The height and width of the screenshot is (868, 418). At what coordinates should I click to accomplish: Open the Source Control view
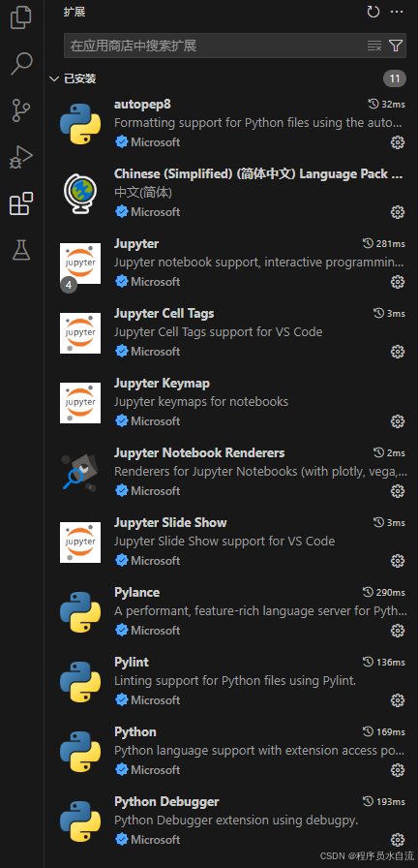coord(21,110)
